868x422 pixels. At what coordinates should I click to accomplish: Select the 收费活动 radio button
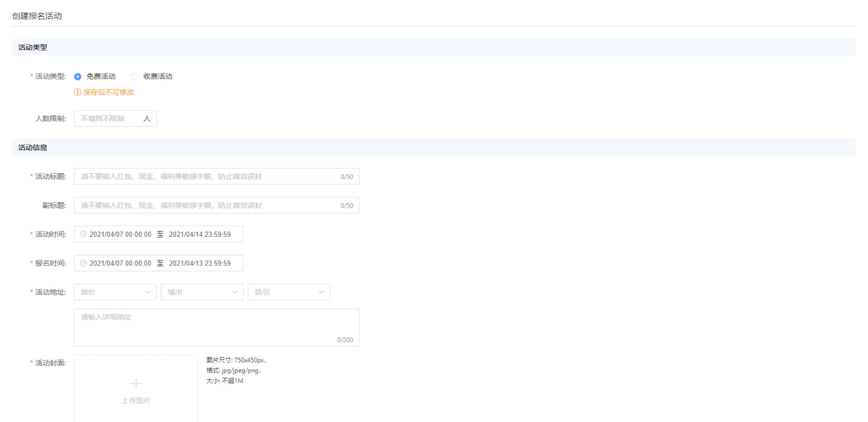(x=135, y=77)
